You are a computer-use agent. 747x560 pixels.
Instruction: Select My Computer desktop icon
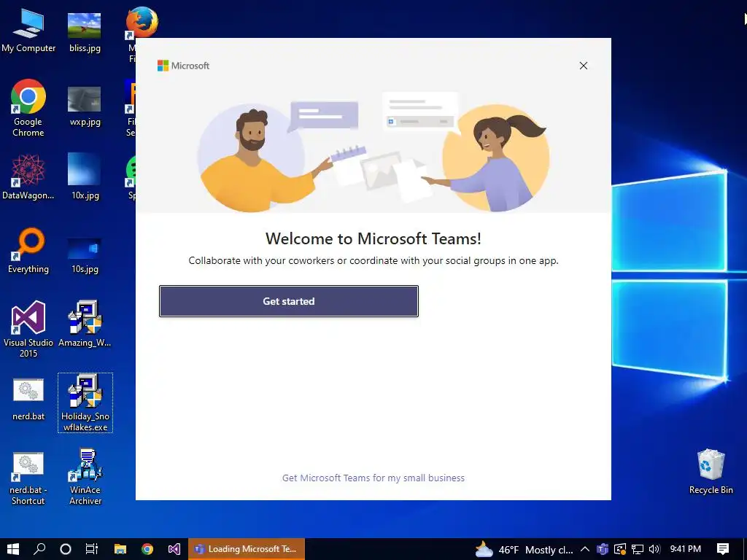(x=28, y=30)
